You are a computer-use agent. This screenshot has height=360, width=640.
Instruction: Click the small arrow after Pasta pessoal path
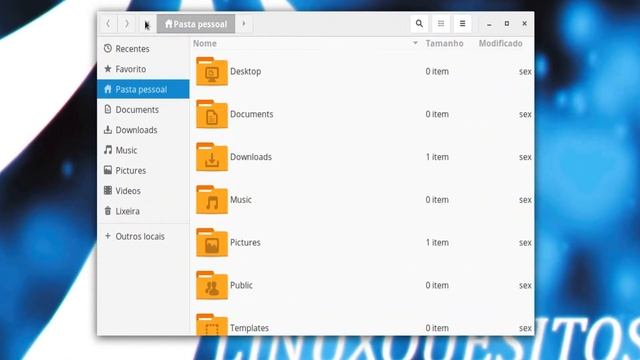tap(244, 24)
